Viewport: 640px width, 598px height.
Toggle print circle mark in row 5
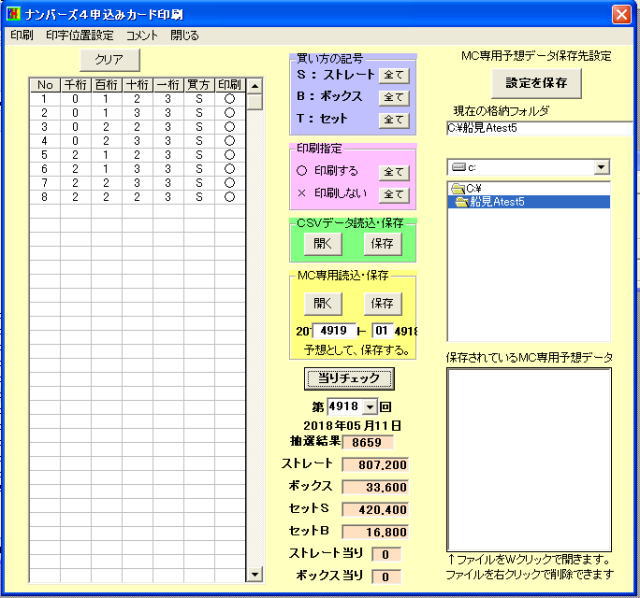tap(229, 156)
